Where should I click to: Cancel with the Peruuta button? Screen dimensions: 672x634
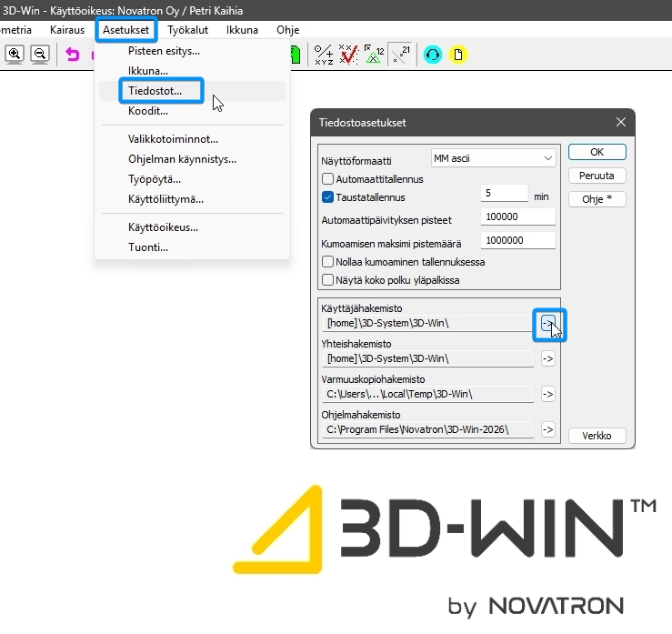(597, 176)
